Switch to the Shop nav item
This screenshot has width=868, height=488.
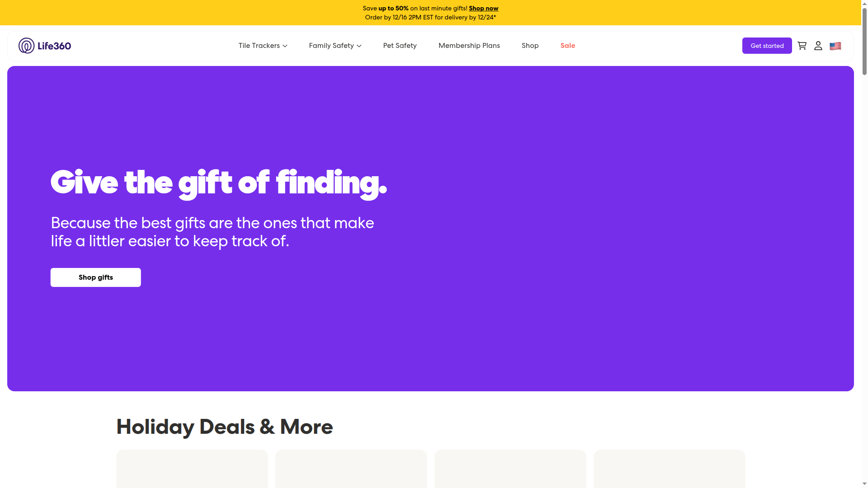(530, 46)
